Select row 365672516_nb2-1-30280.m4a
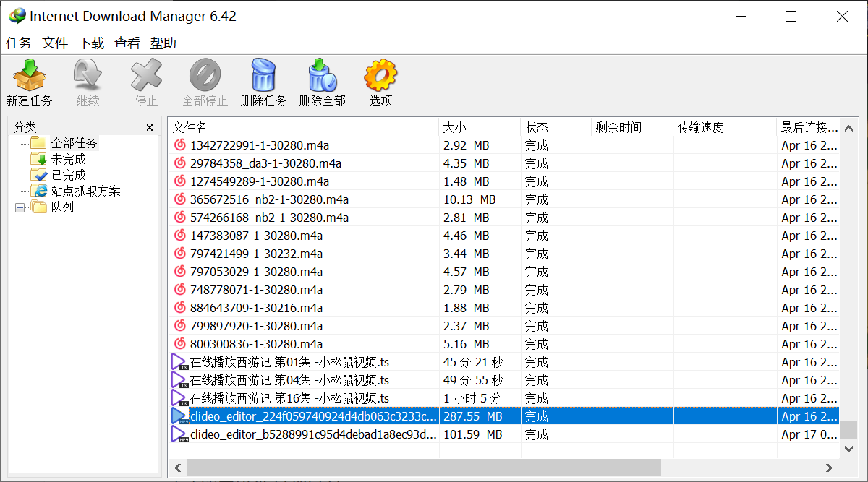This screenshot has height=482, width=868. (504, 199)
